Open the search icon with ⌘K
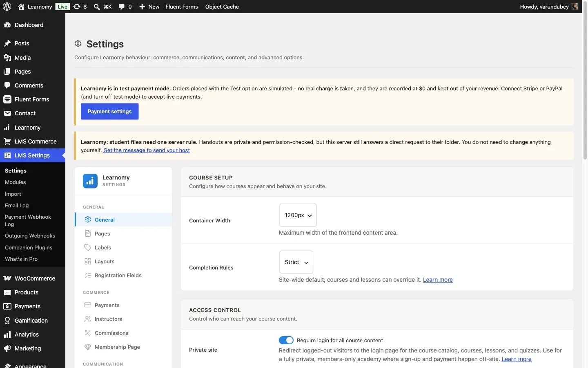This screenshot has width=588, height=368. 97,7
